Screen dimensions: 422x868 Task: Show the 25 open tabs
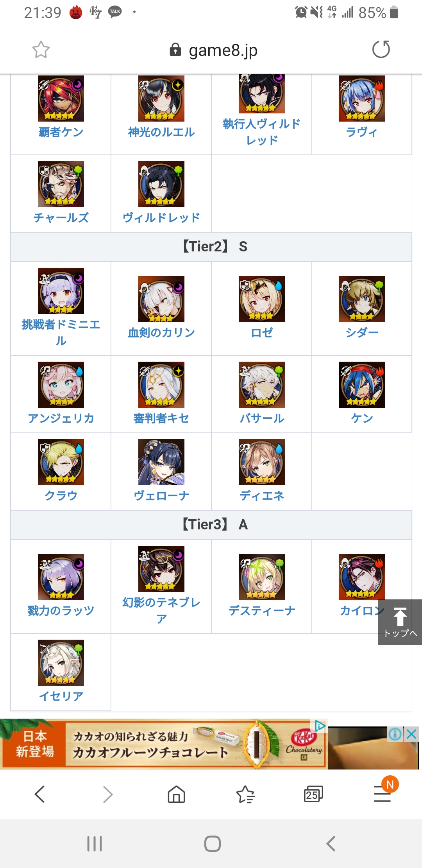(x=313, y=794)
